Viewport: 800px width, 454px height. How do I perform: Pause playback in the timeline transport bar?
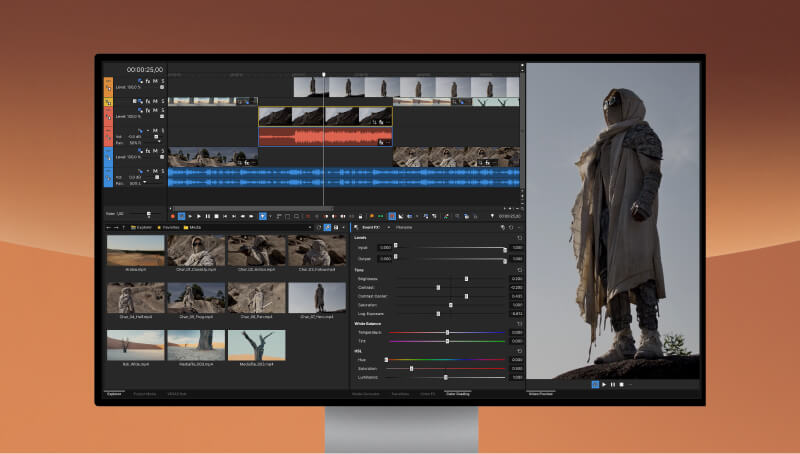click(x=208, y=216)
